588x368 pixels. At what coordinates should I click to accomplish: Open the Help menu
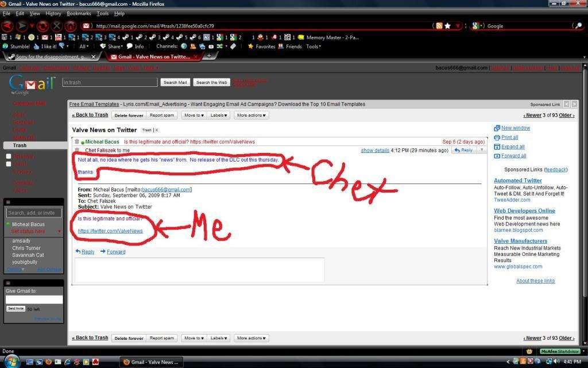pos(119,14)
